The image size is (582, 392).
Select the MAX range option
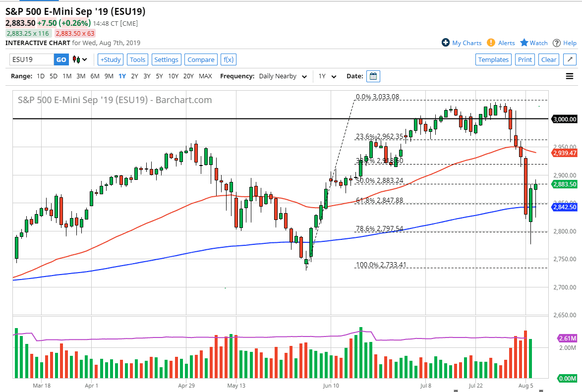(x=205, y=76)
